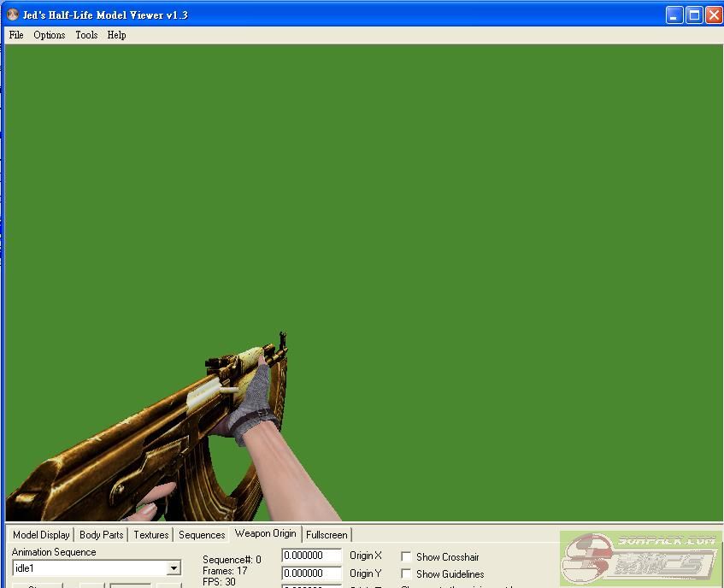The width and height of the screenshot is (724, 588).
Task: Close the Model Viewer window
Action: (x=713, y=15)
